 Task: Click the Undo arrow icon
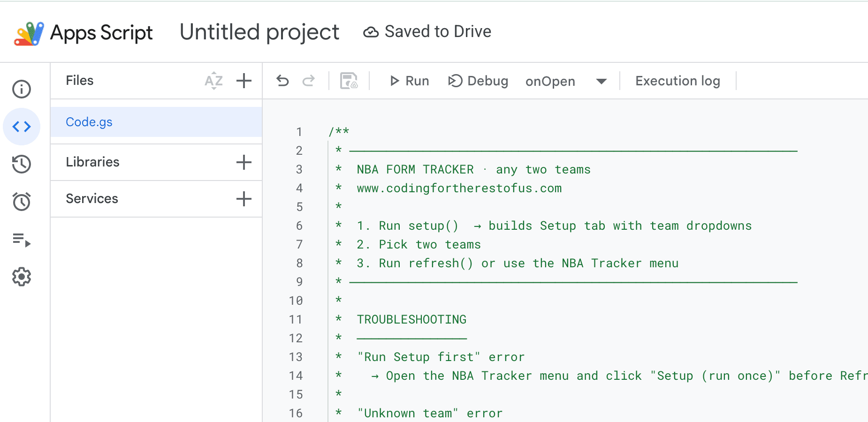pos(282,81)
